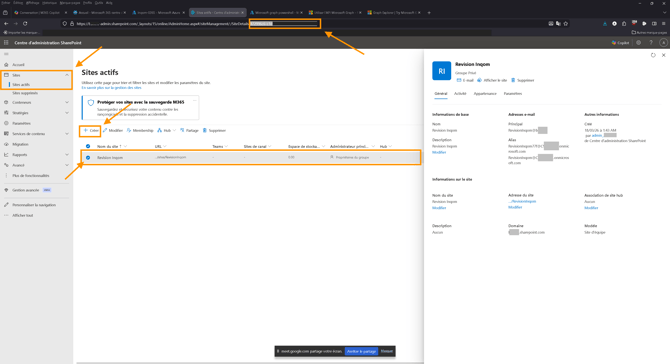Click Modifier in the sites toolbar
The width and height of the screenshot is (670, 364).
point(113,131)
